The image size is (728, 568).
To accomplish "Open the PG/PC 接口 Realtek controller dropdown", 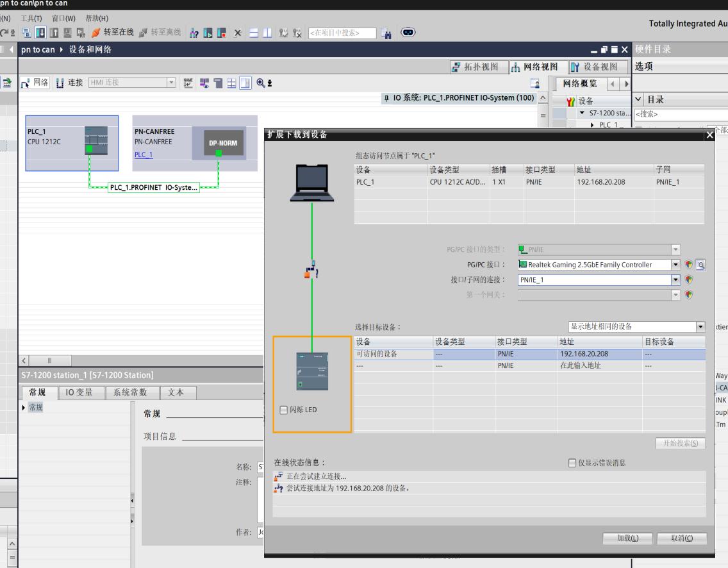I will coord(675,265).
